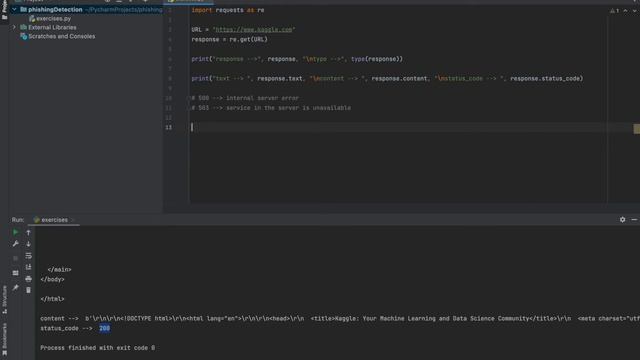This screenshot has width=640, height=360.
Task: Select exercises.py in the project tree
Action: point(53,18)
